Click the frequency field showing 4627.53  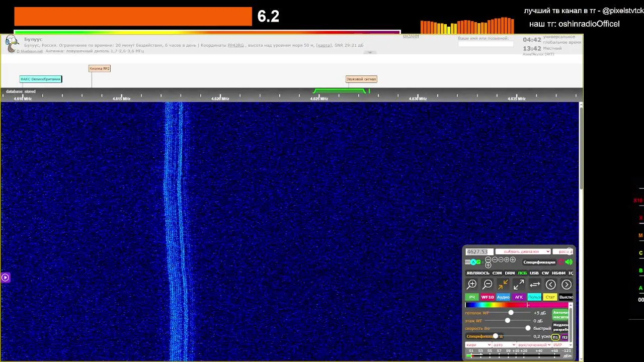click(479, 251)
